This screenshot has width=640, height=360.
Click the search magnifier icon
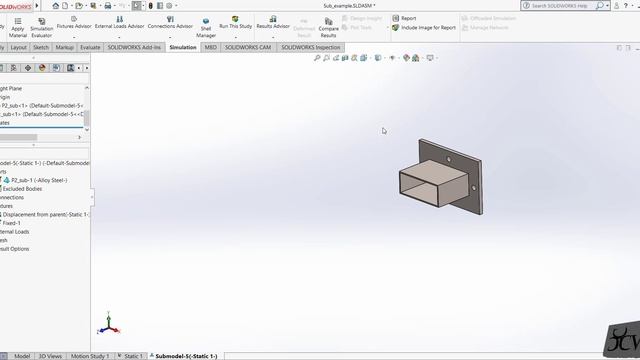[600, 6]
